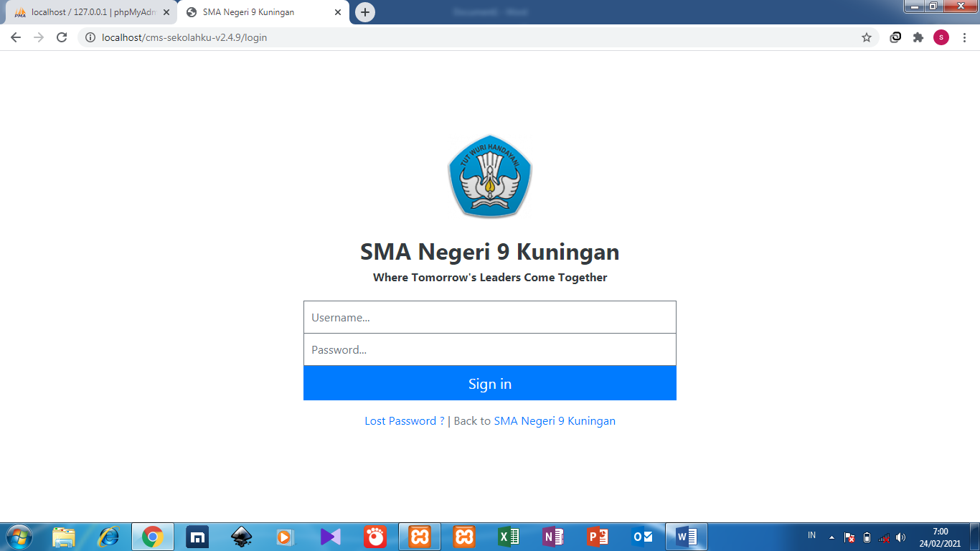Open OneNote from the taskbar

click(553, 537)
